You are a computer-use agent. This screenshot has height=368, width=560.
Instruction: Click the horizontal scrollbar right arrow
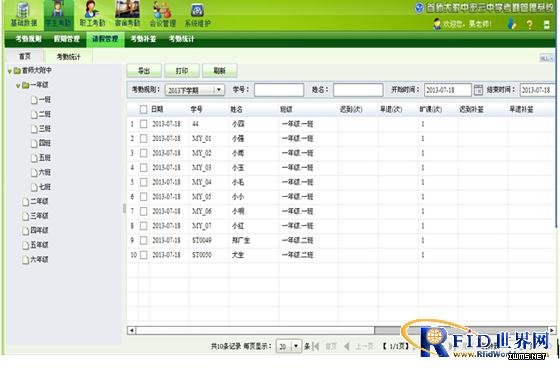pyautogui.click(x=552, y=330)
